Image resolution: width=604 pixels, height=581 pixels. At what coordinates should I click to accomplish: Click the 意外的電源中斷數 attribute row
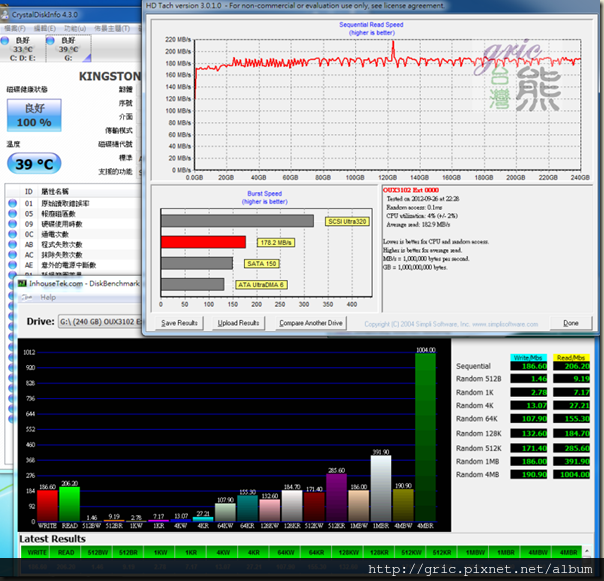73,265
